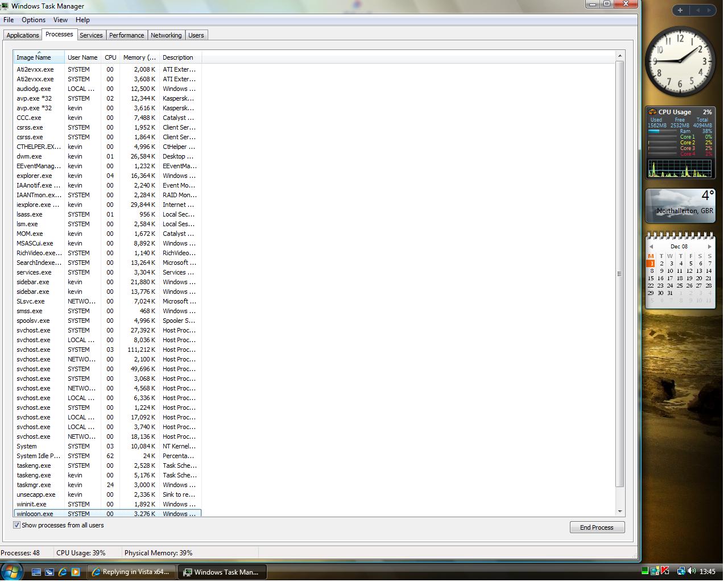This screenshot has height=582, width=728.
Task: Open the File menu
Action: point(9,20)
